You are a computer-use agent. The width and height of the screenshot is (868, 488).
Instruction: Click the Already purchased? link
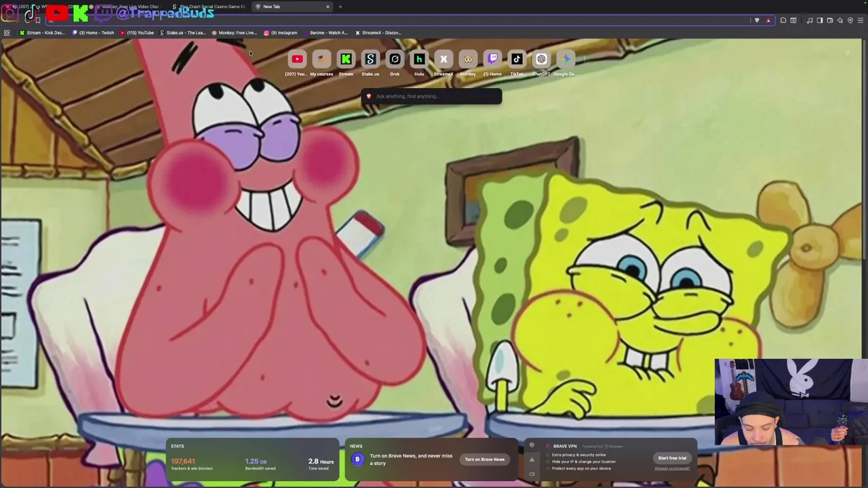pos(672,468)
